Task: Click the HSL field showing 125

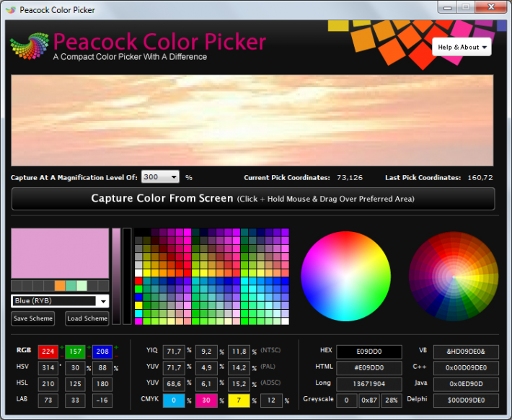Action: 75,384
